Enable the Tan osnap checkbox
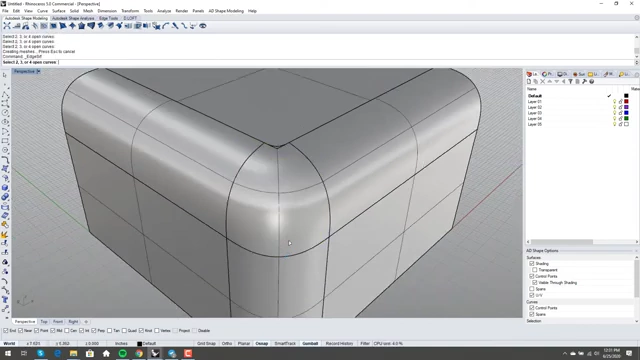This screenshot has width=640, height=360. tap(109, 331)
